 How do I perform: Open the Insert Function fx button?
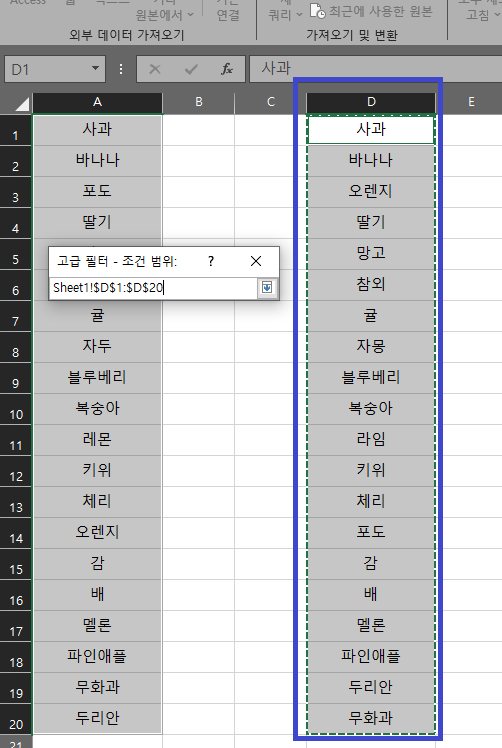point(227,69)
